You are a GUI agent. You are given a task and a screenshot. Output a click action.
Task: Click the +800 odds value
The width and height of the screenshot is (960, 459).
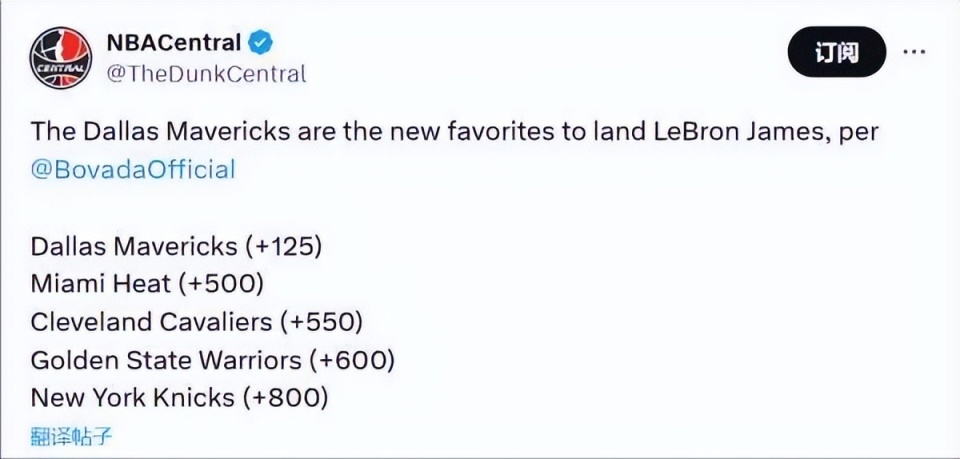pyautogui.click(x=289, y=398)
